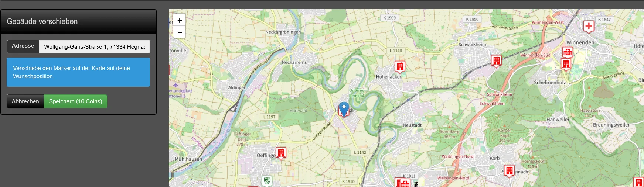Screen dimensions: 644x187
Task: Open the fire station marker at Hohenacker
Action: pos(400,66)
